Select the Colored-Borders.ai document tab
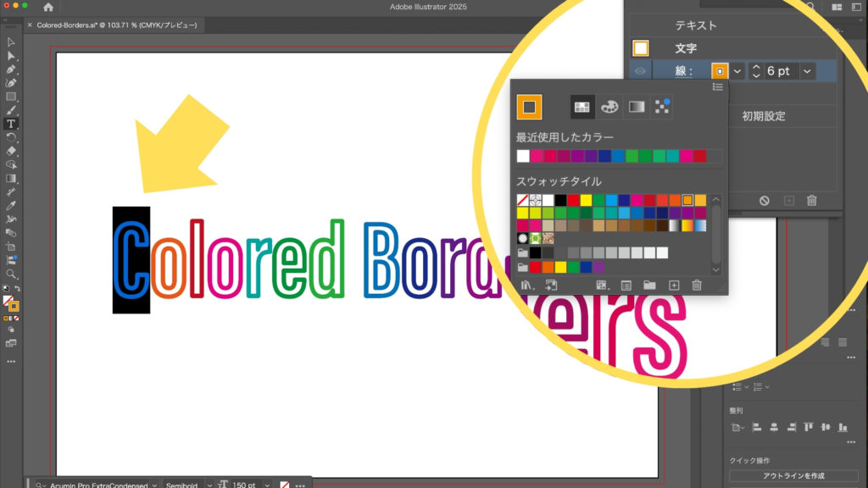Screen dimensions: 868x488 [116, 25]
